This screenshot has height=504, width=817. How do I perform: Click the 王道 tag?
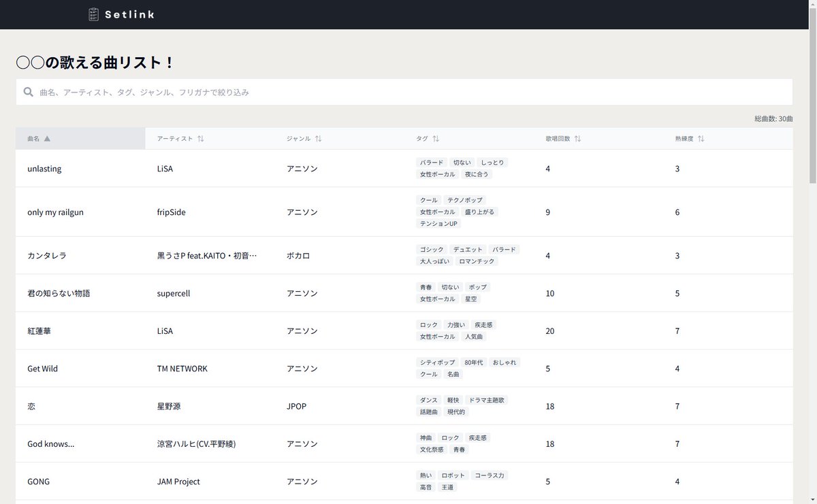(x=447, y=487)
